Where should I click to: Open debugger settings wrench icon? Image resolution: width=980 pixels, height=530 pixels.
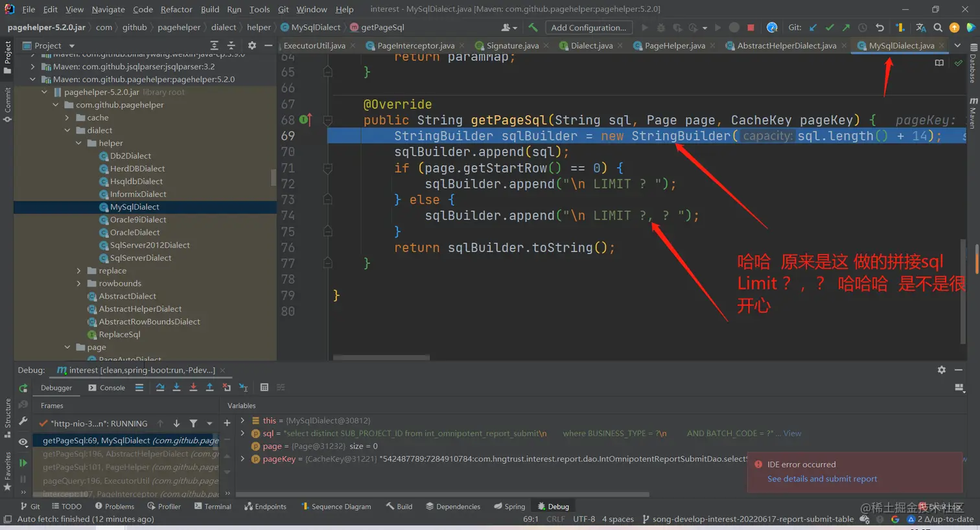pos(23,421)
